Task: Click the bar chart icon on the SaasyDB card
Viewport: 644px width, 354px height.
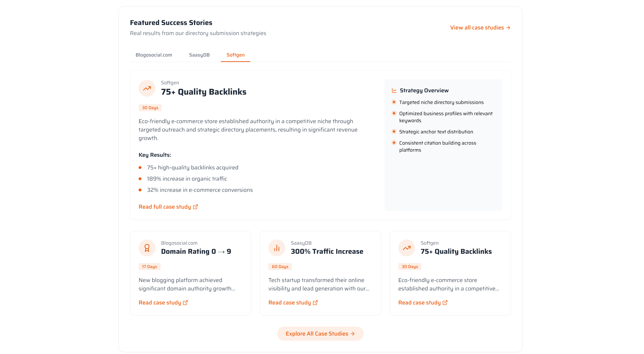Action: [x=277, y=248]
